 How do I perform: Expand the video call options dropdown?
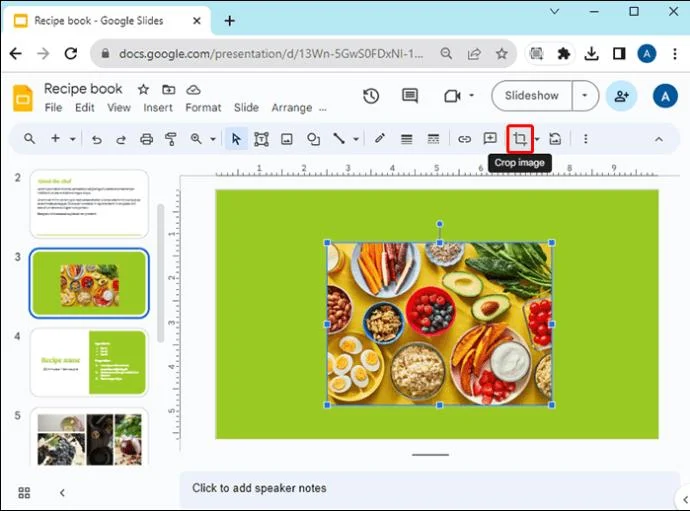[x=471, y=96]
